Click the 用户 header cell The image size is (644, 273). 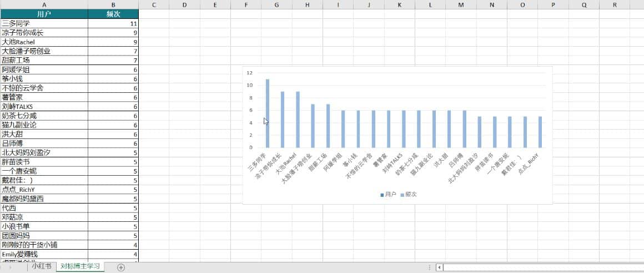[x=44, y=14]
